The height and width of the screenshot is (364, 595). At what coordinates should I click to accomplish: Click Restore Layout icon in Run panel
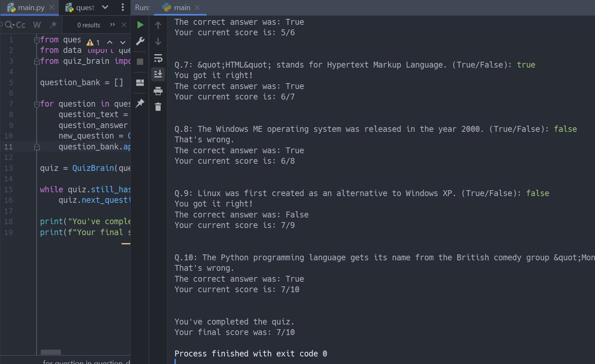pos(140,83)
